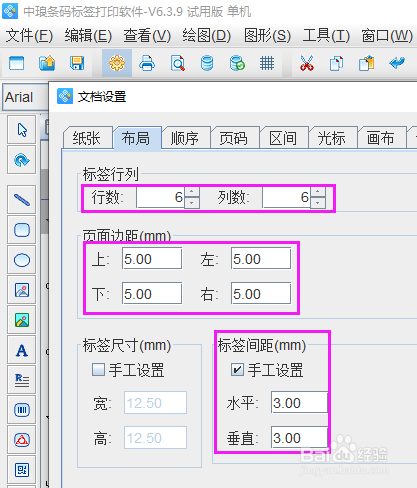Select the arrow pointer tool

point(22,130)
